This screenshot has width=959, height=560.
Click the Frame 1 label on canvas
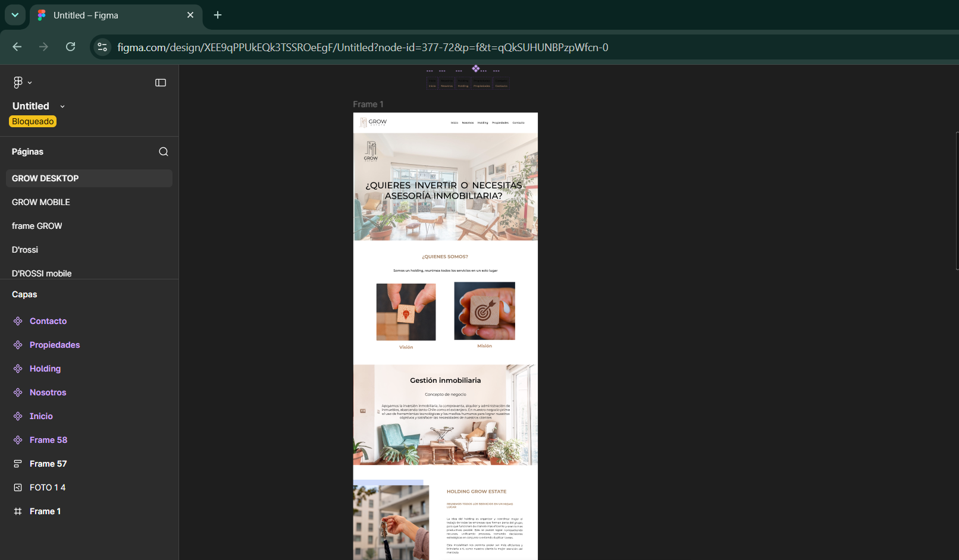[368, 104]
